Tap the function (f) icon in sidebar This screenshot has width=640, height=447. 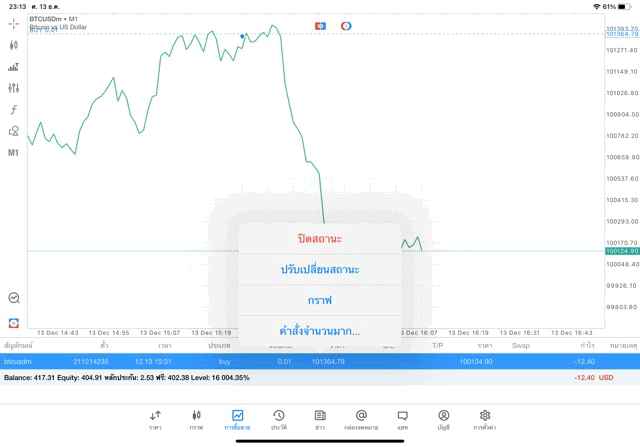click(x=14, y=110)
